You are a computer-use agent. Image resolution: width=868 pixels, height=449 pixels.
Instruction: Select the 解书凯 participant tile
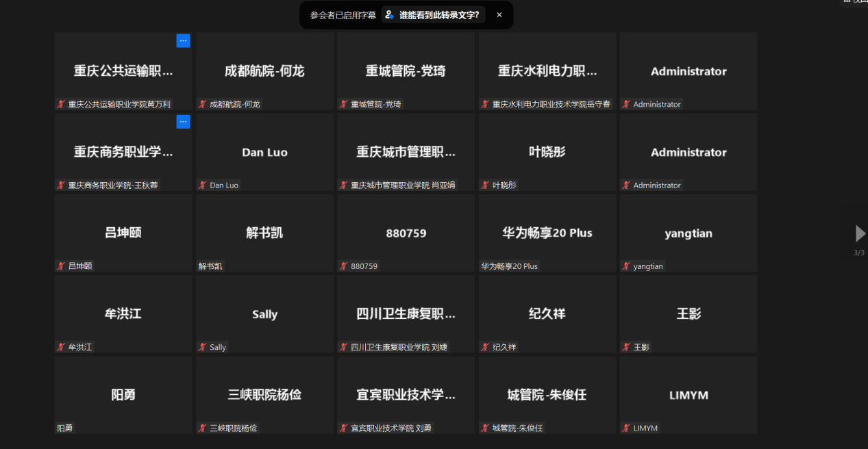coord(264,233)
